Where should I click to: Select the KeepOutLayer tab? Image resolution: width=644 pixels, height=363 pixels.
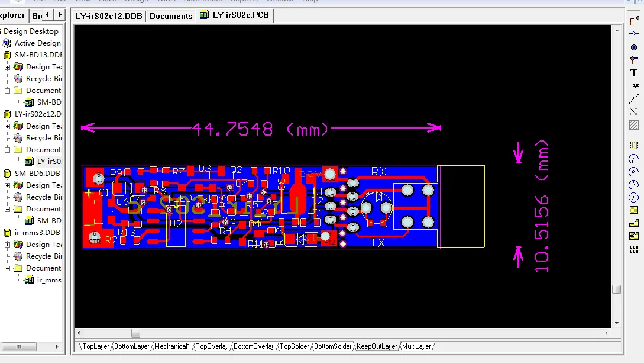[377, 346]
